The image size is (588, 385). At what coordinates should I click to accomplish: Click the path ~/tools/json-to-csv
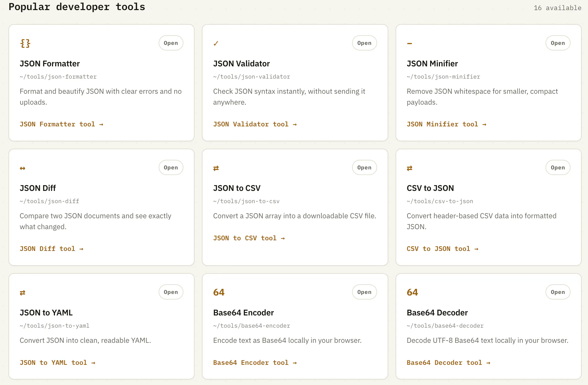246,201
